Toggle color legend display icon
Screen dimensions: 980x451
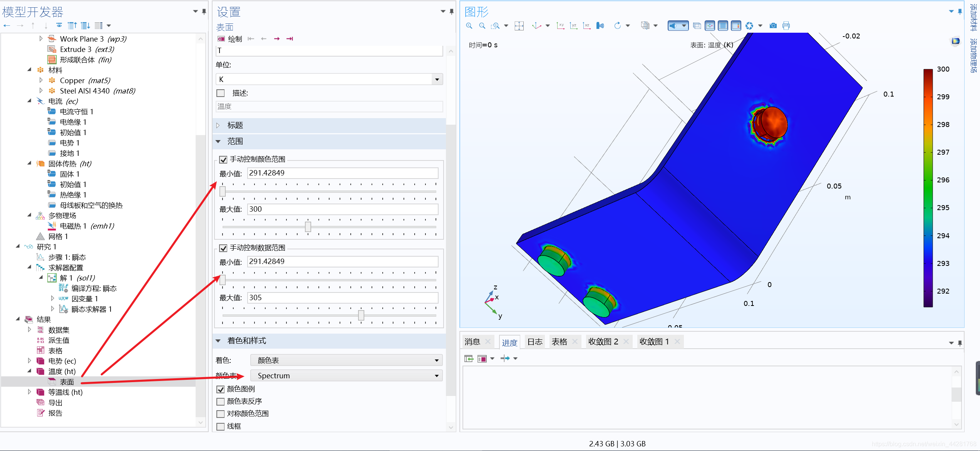coord(736,26)
